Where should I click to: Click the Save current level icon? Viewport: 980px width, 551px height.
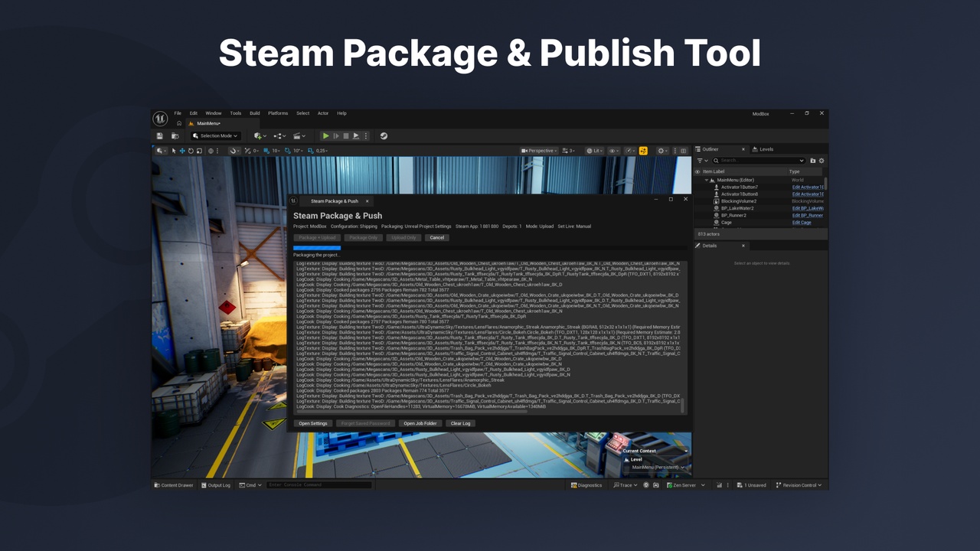tap(159, 136)
